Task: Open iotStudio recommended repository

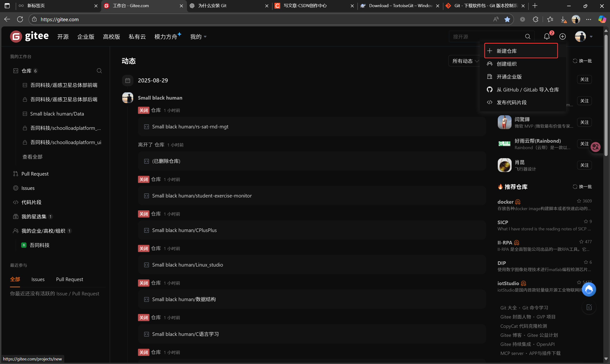Action: [x=508, y=283]
